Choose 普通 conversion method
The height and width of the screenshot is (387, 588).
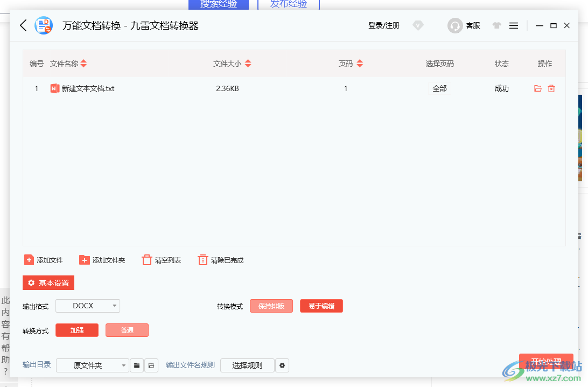click(127, 330)
